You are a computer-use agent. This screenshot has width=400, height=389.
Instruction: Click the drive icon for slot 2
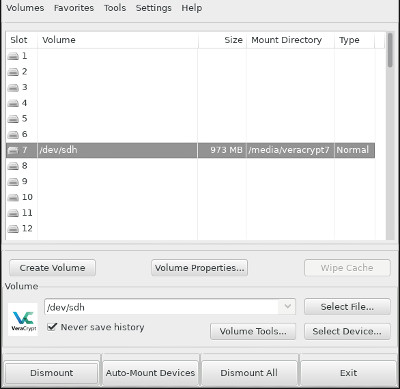pyautogui.click(x=13, y=72)
